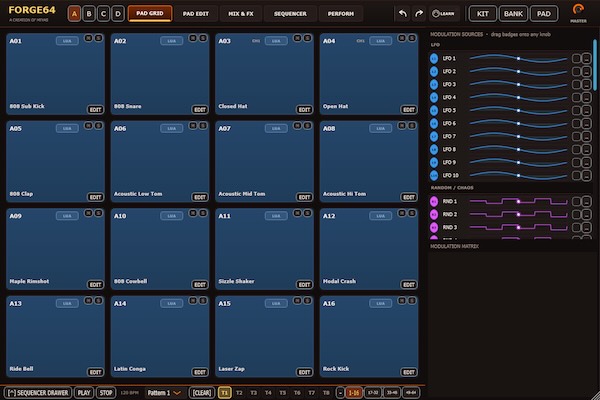
Task: Mute pad A04 Open Hat
Action: tap(402, 38)
